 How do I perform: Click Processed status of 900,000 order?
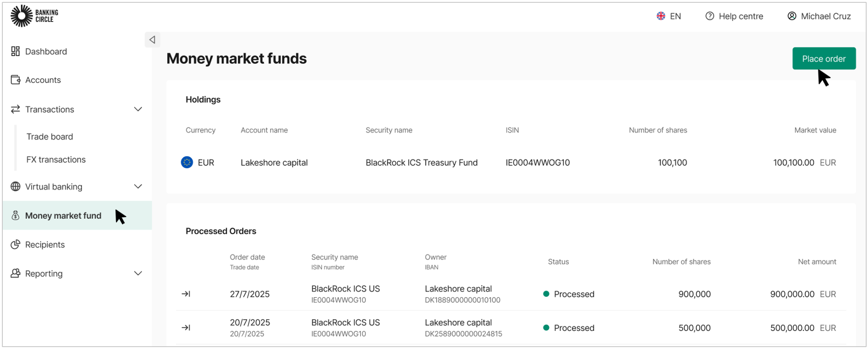click(x=569, y=294)
